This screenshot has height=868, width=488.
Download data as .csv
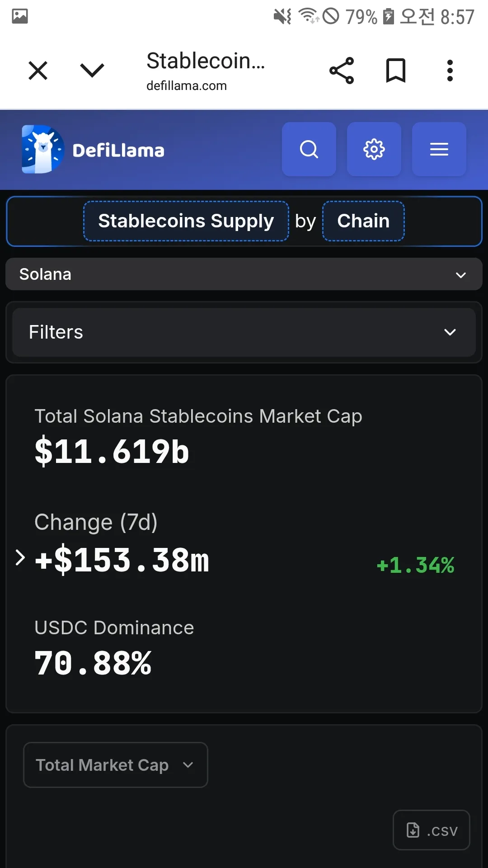[432, 830]
